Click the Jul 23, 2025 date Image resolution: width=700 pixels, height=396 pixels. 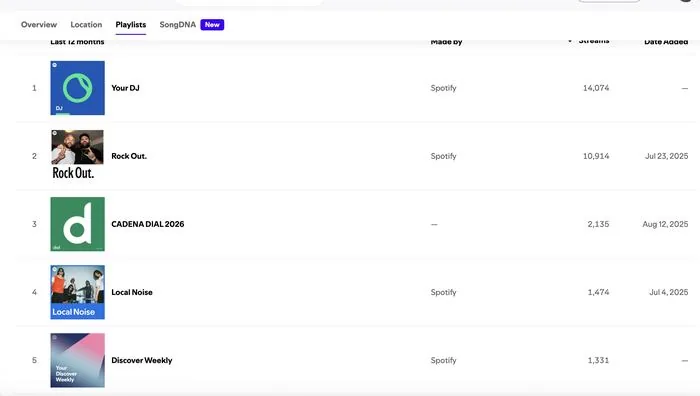point(667,156)
